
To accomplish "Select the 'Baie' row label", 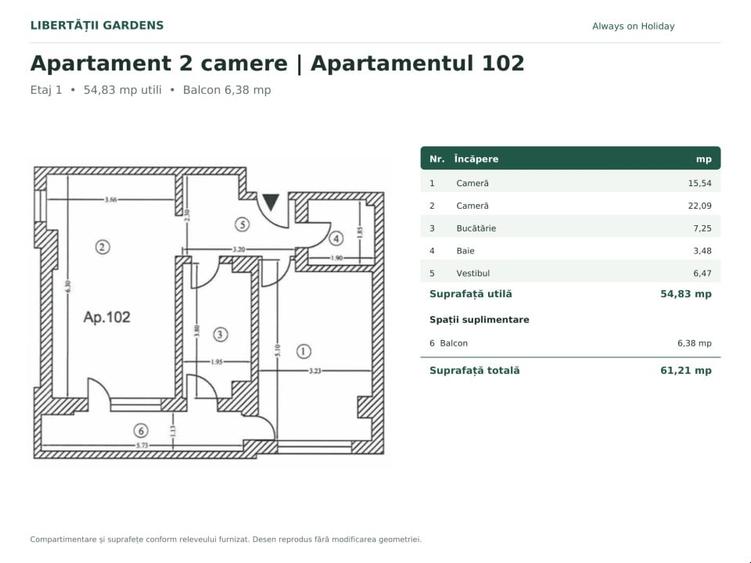I will [x=465, y=251].
